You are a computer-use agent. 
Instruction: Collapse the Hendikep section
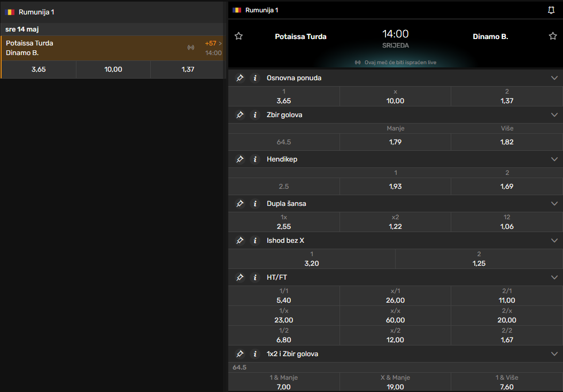[554, 159]
